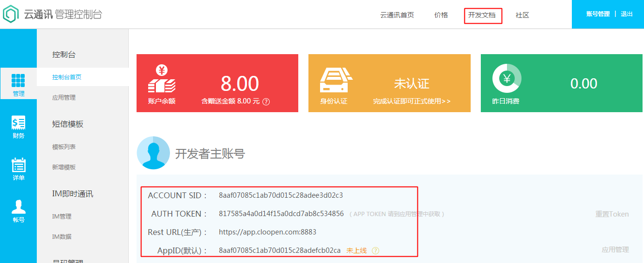
Task: Click the 云通讯 logo icon
Action: [11, 14]
